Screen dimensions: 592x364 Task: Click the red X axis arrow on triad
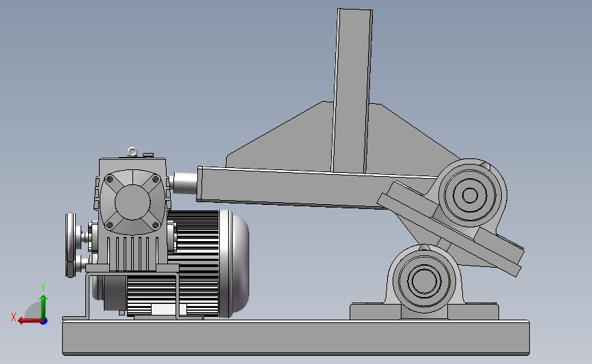[x=29, y=321]
